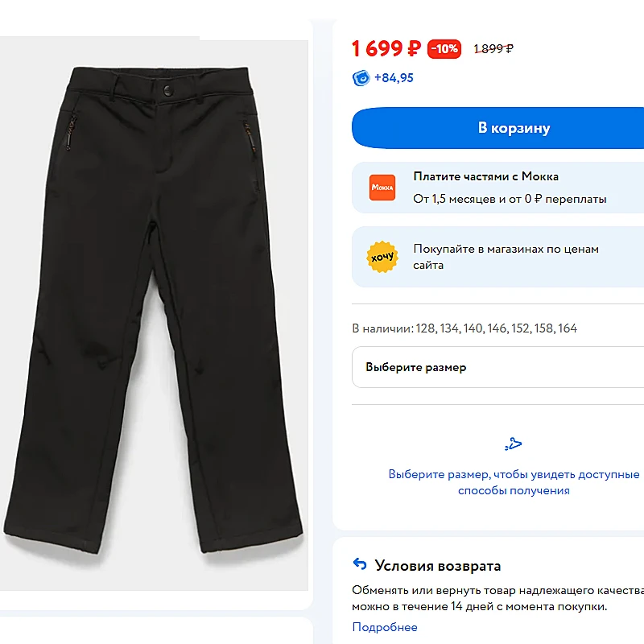The image size is (644, 644).
Task: Click the orange Мокка logo icon
Action: click(x=382, y=188)
